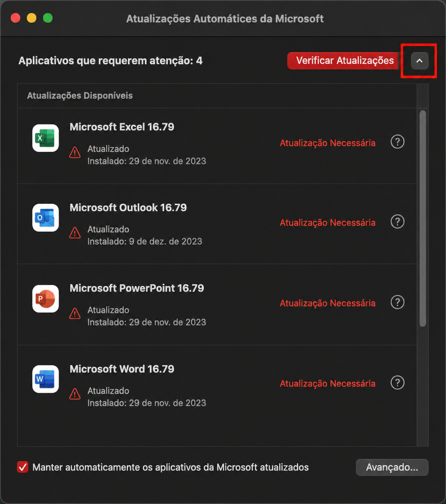The image size is (446, 504).
Task: Click the warning triangle under PowerPoint
Action: [x=75, y=313]
